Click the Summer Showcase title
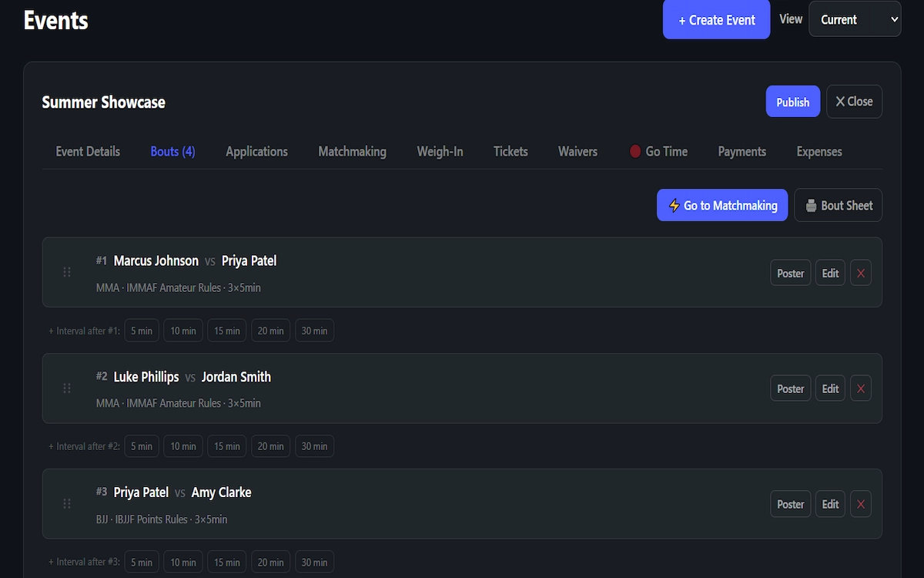 [x=103, y=102]
